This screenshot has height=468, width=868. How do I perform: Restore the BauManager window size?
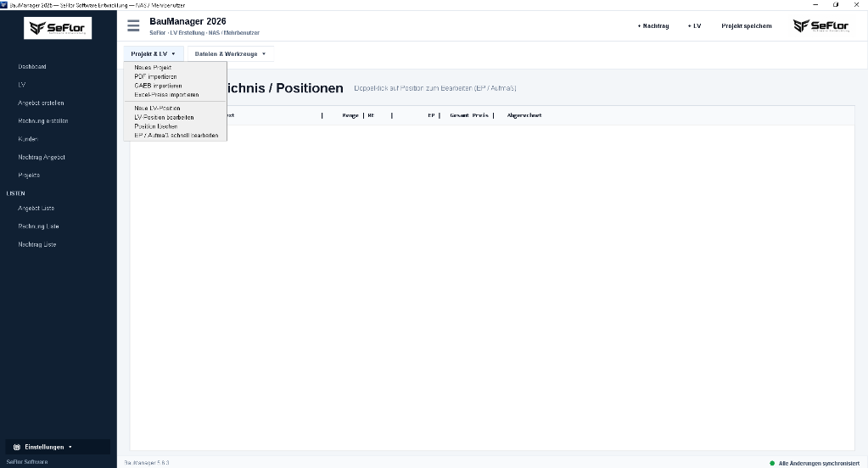point(836,5)
